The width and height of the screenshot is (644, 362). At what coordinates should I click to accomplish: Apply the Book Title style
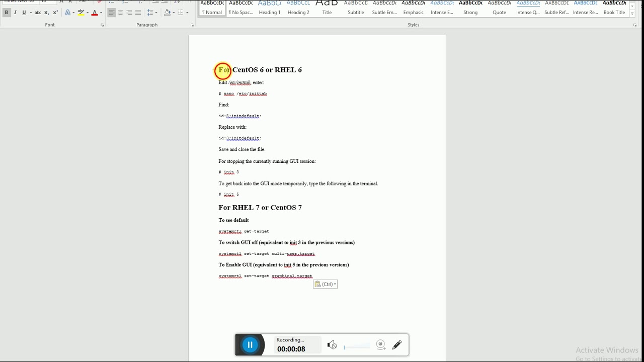point(614,8)
